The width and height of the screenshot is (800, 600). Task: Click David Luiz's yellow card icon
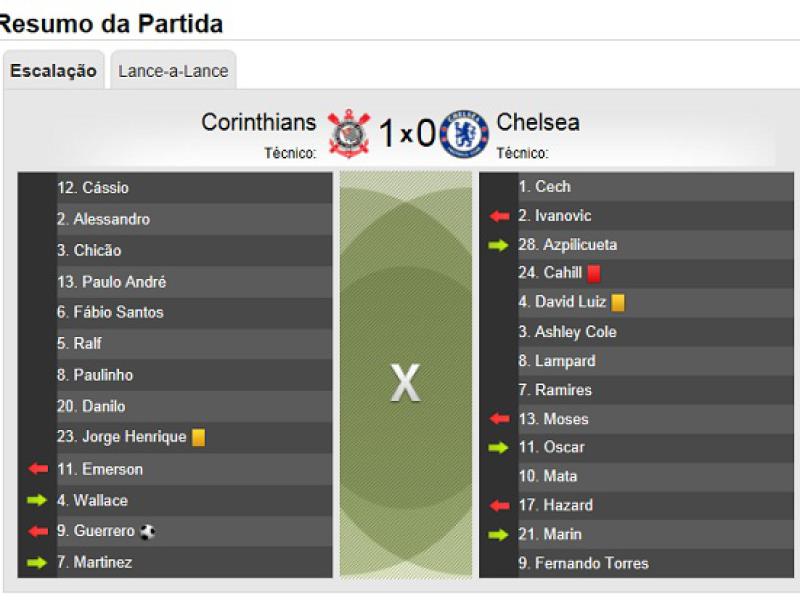coord(618,302)
